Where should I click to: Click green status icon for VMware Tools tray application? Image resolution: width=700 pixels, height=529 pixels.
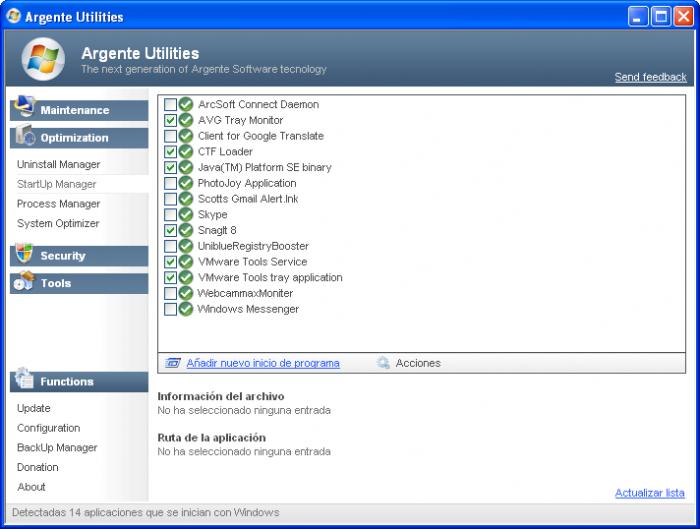186,278
